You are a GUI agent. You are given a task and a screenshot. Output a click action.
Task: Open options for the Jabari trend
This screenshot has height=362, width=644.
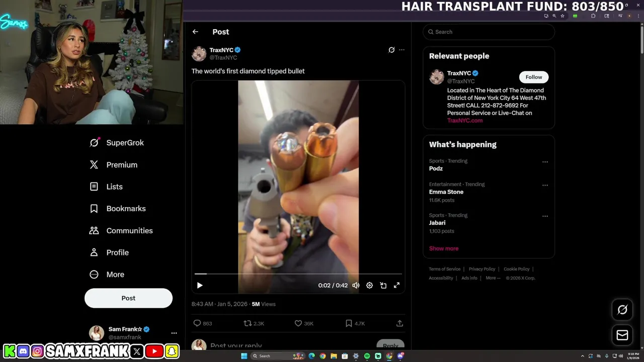pos(545,216)
